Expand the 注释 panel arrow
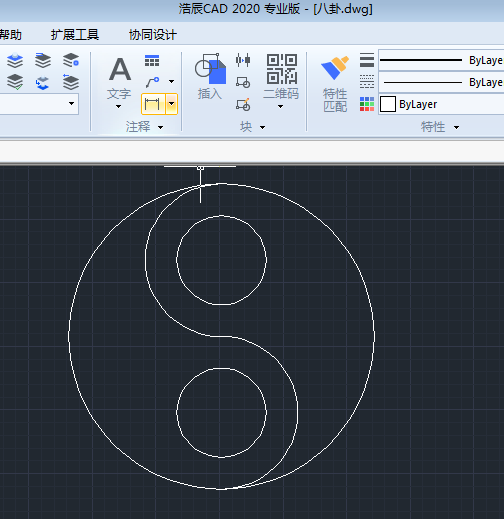 pyautogui.click(x=160, y=127)
